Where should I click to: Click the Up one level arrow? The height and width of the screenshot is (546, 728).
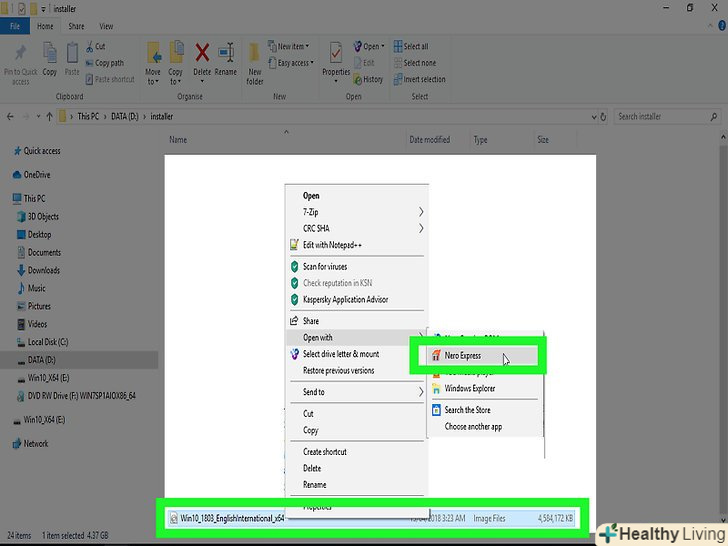tap(49, 117)
